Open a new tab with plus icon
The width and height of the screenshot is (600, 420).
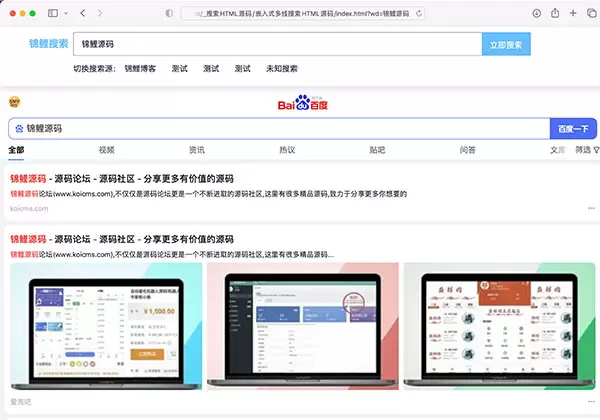point(573,13)
